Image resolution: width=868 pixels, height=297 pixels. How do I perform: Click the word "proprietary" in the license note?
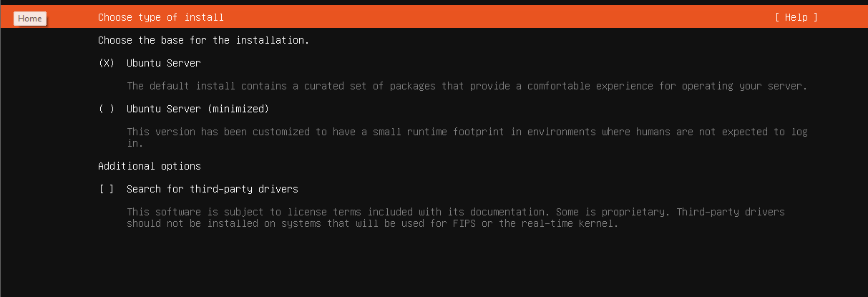pyautogui.click(x=630, y=212)
